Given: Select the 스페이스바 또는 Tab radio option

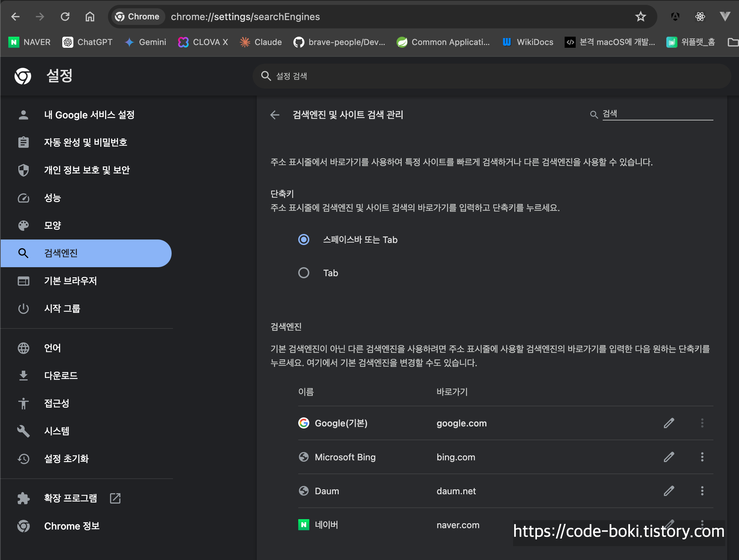Looking at the screenshot, I should (304, 240).
